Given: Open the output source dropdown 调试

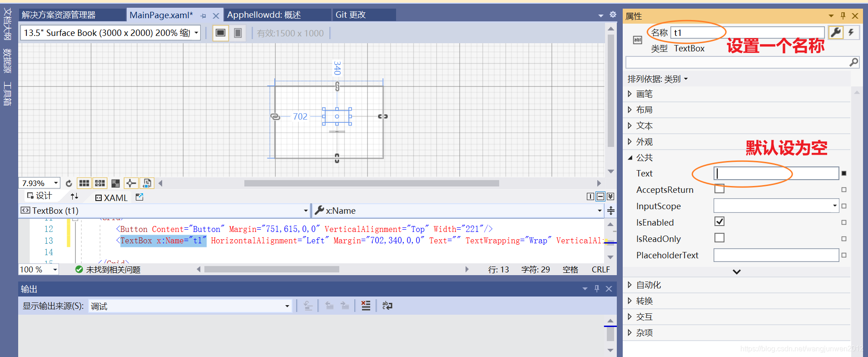Looking at the screenshot, I should [287, 306].
